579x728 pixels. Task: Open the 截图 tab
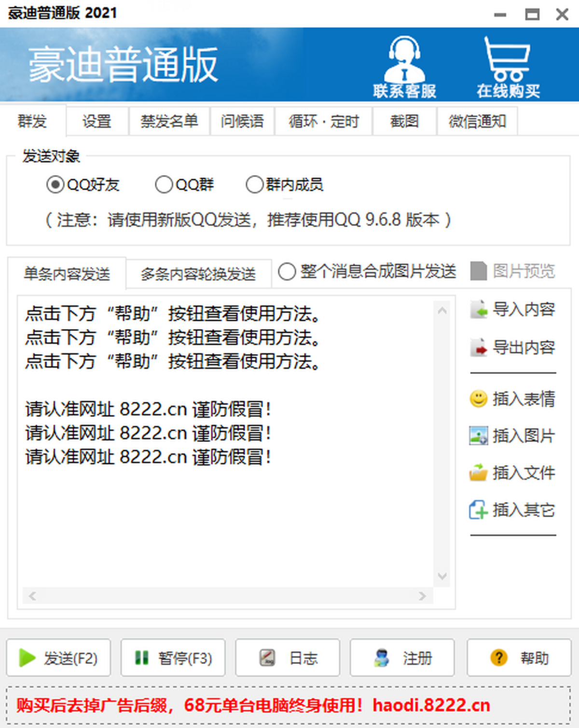404,121
